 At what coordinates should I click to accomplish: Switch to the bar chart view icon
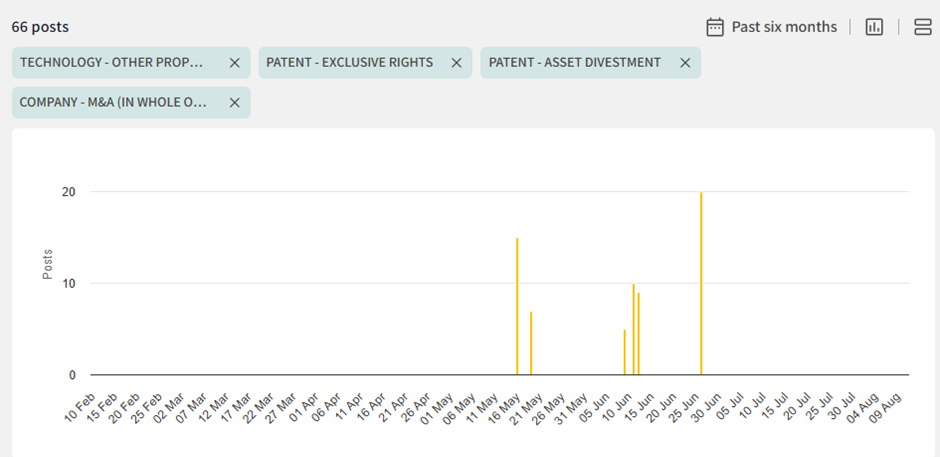tap(874, 27)
